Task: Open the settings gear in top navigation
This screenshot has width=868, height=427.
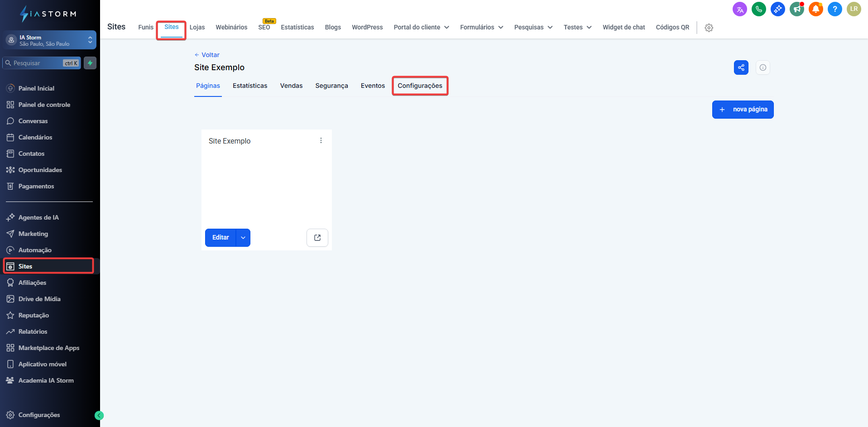Action: [x=709, y=28]
